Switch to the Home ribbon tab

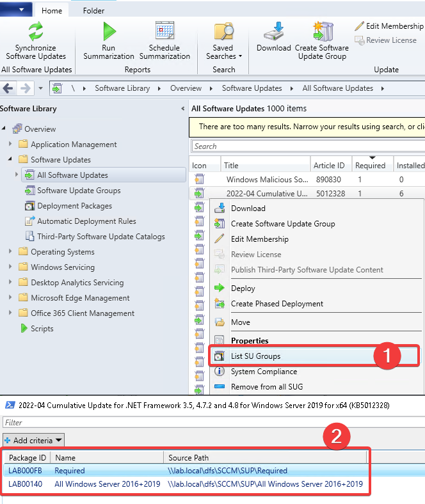click(52, 11)
